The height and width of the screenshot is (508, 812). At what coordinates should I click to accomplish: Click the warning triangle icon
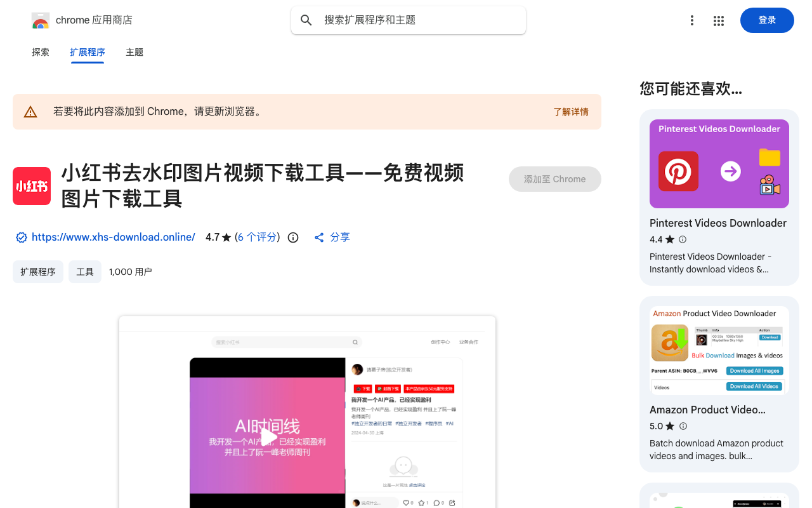click(x=30, y=112)
